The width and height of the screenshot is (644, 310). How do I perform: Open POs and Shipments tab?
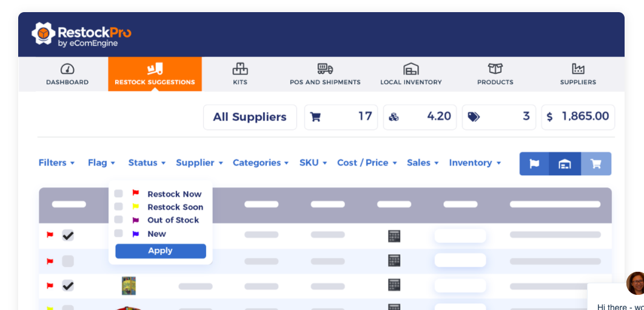325,75
